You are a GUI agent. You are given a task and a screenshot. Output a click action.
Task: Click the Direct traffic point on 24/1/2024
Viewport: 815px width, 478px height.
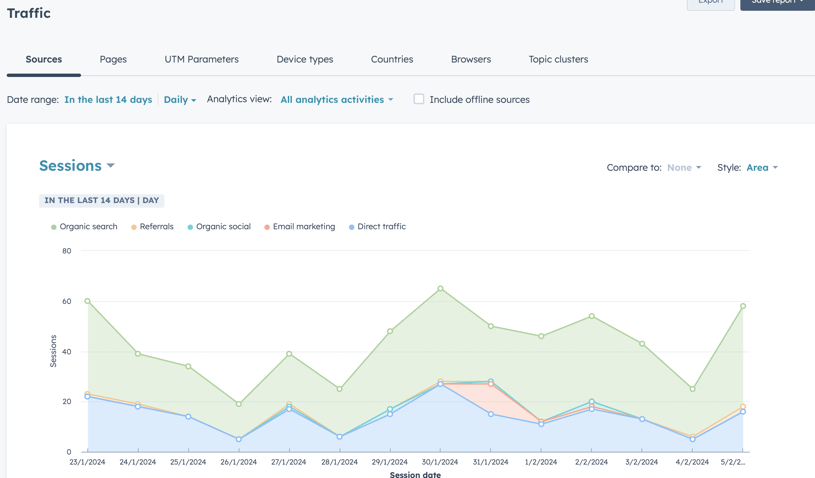[138, 406]
